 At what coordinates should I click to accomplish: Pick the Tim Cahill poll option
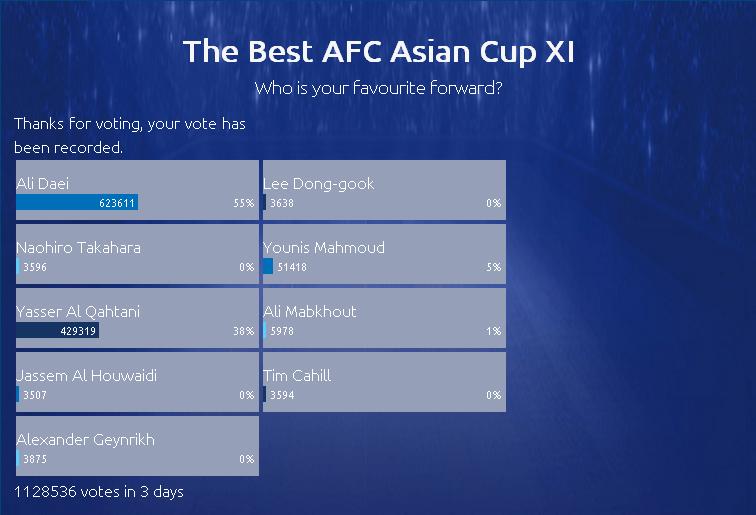[x=296, y=376]
